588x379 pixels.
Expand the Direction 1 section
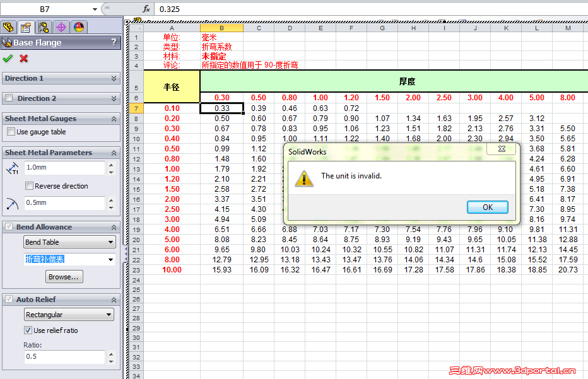pyautogui.click(x=114, y=78)
